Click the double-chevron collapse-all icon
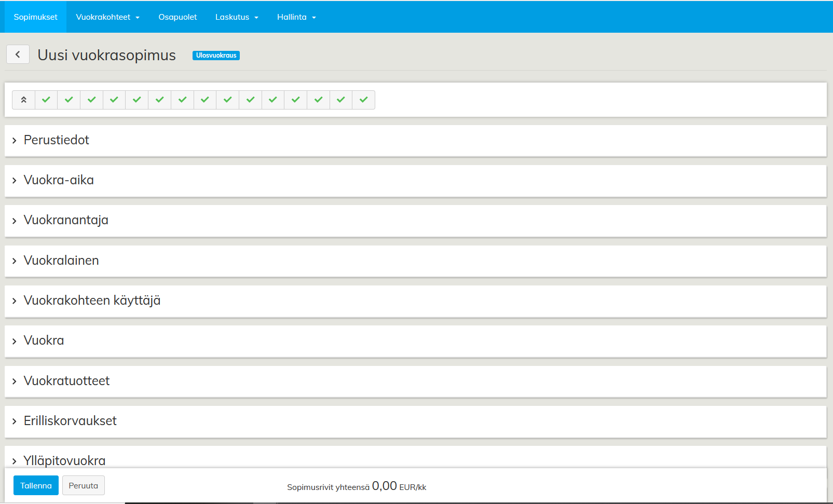This screenshot has width=833, height=504. pyautogui.click(x=23, y=100)
